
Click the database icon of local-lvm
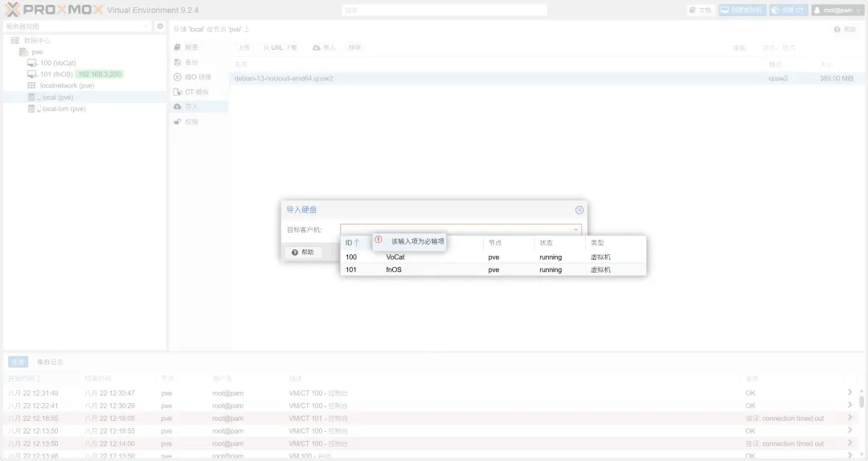pos(31,109)
